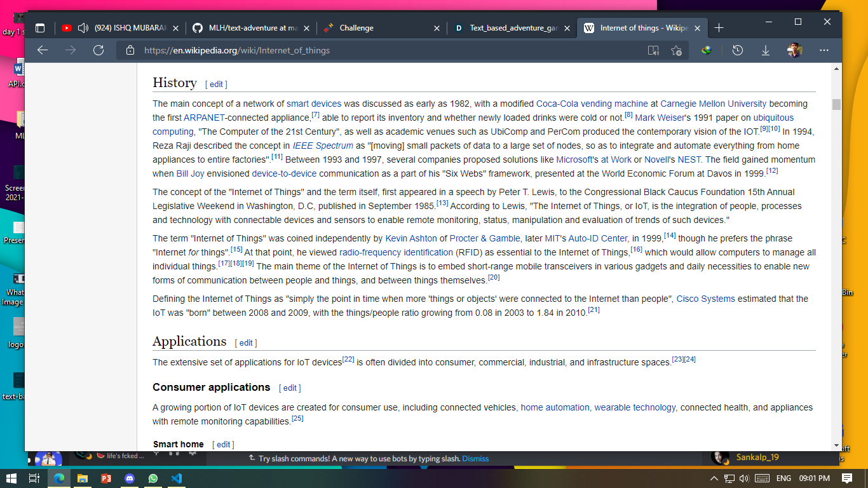The height and width of the screenshot is (488, 868).
Task: Show hidden system tray icons
Action: point(714,478)
